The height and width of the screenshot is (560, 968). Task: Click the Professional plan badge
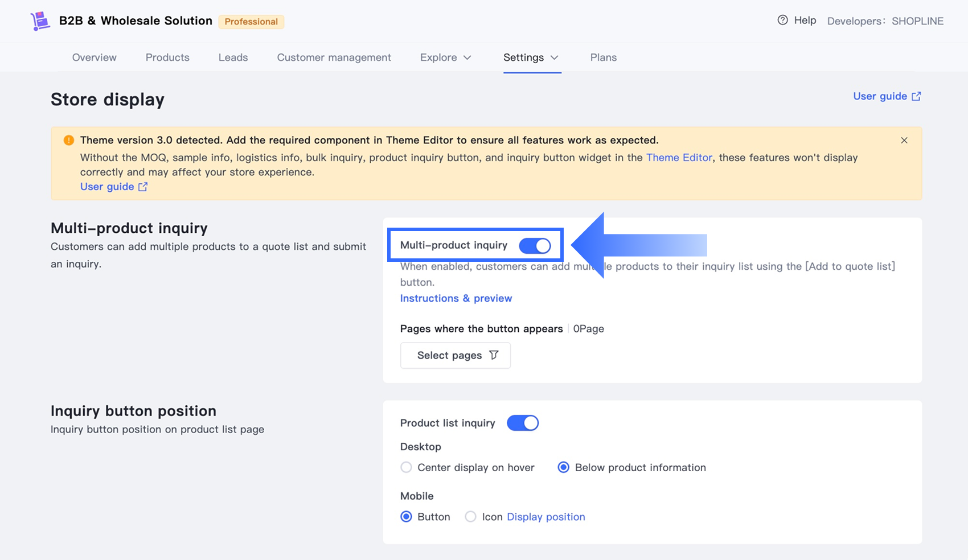[x=251, y=22]
